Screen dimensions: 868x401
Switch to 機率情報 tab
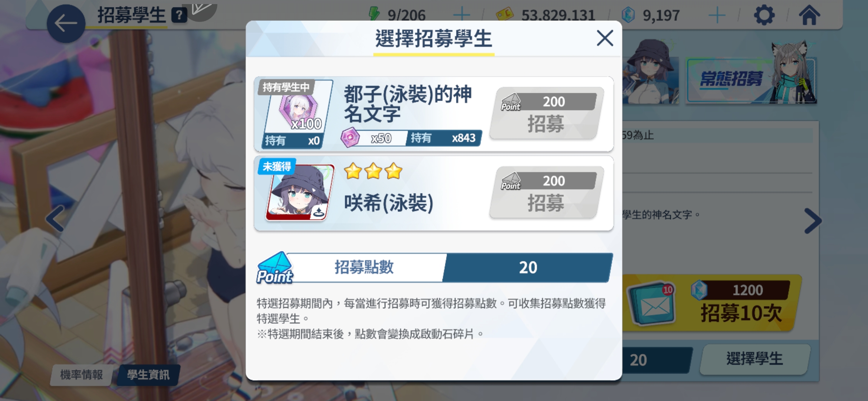point(81,375)
